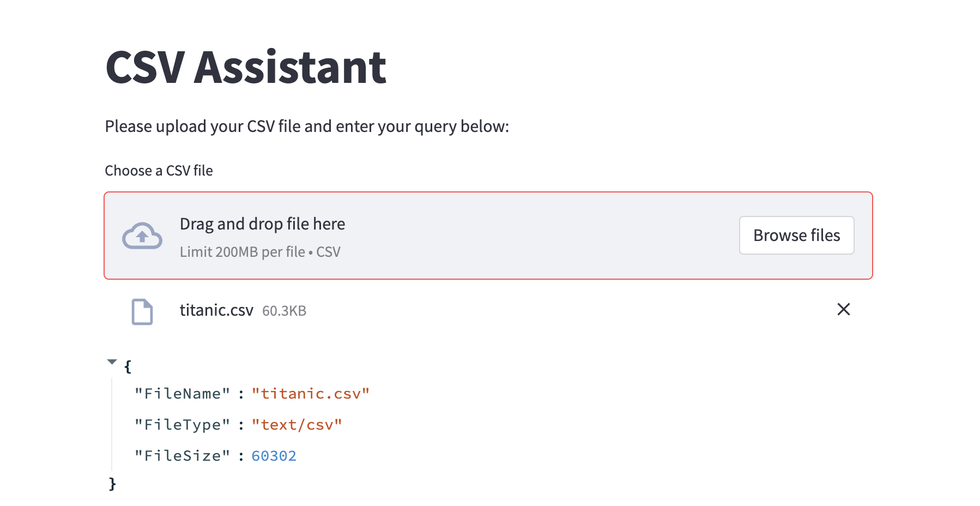Click the "Limit 200MB per file" hint text

pyautogui.click(x=243, y=252)
